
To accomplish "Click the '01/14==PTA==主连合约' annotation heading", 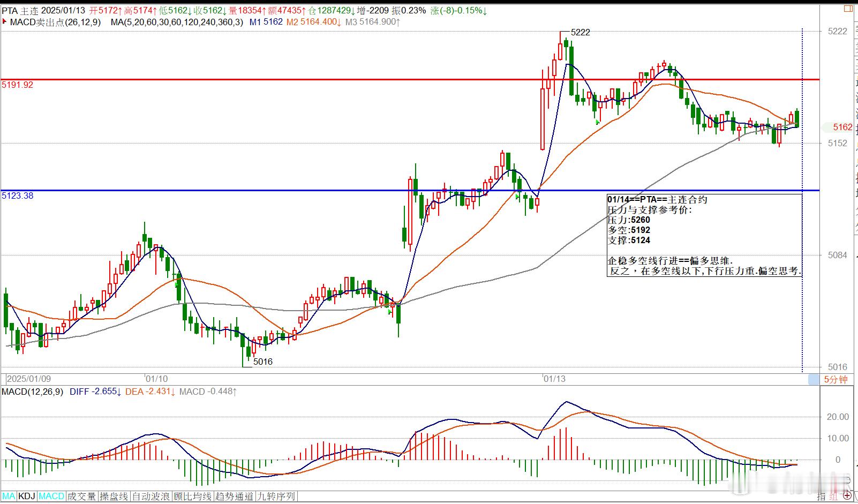I will pos(657,199).
